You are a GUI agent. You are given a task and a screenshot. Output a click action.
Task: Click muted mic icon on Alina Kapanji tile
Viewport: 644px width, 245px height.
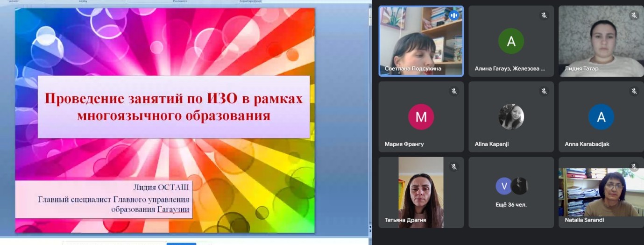click(544, 91)
